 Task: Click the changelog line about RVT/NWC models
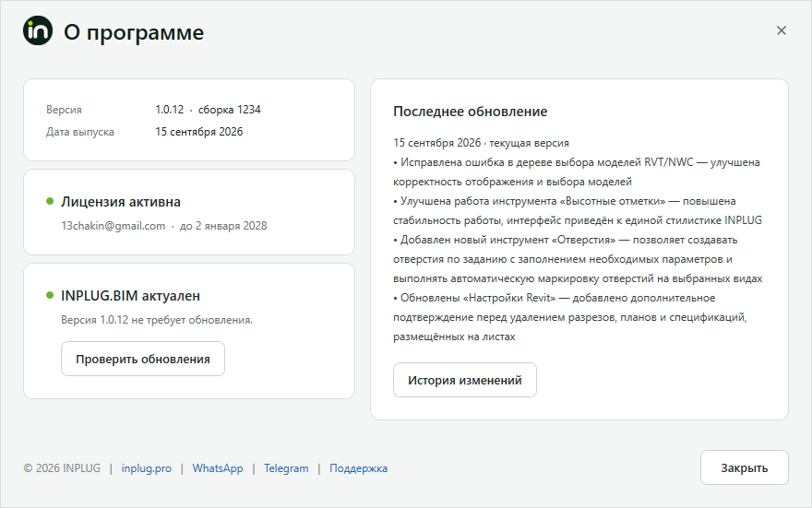[x=577, y=171]
